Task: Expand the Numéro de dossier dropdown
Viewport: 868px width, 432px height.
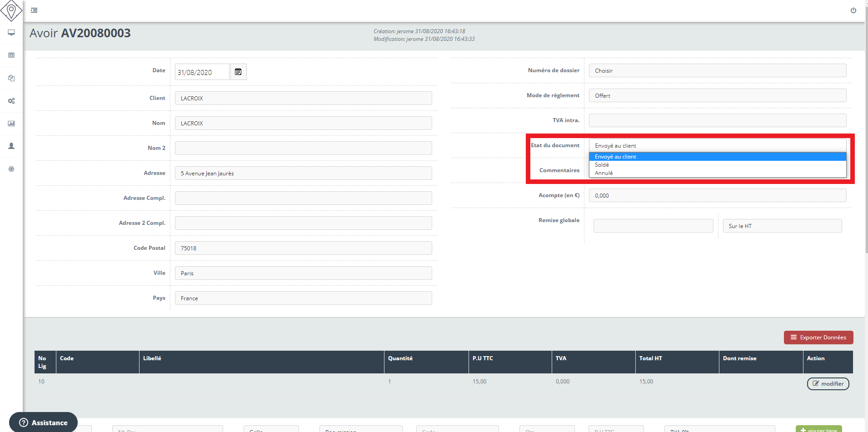Action: point(717,70)
